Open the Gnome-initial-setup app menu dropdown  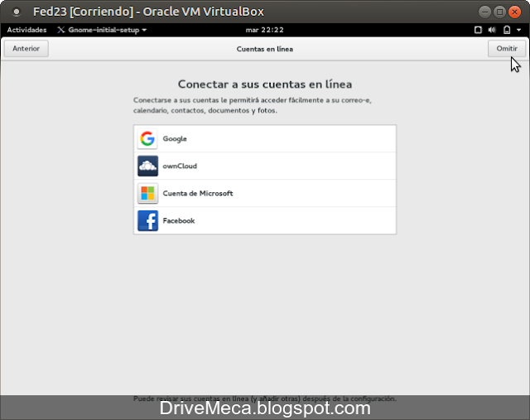point(102,30)
